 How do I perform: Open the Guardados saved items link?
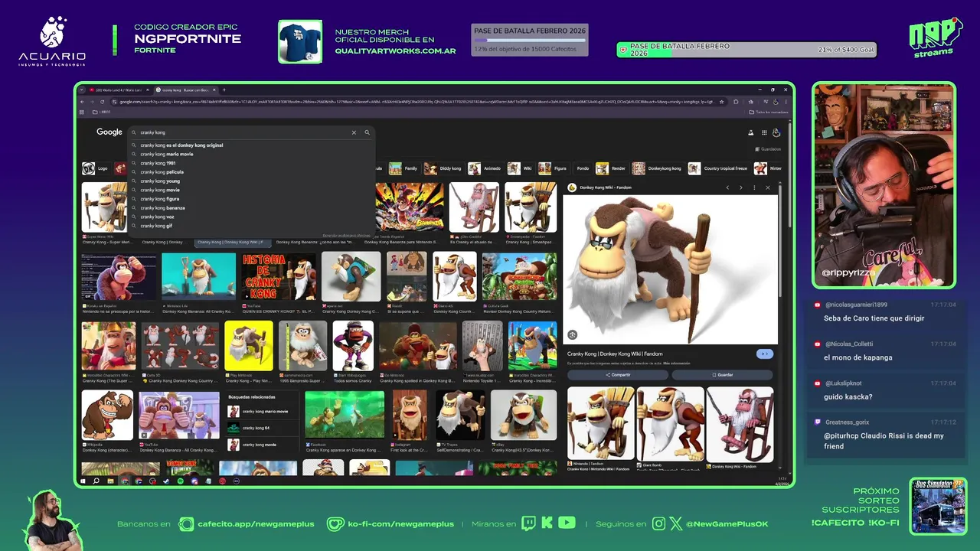[x=768, y=149]
